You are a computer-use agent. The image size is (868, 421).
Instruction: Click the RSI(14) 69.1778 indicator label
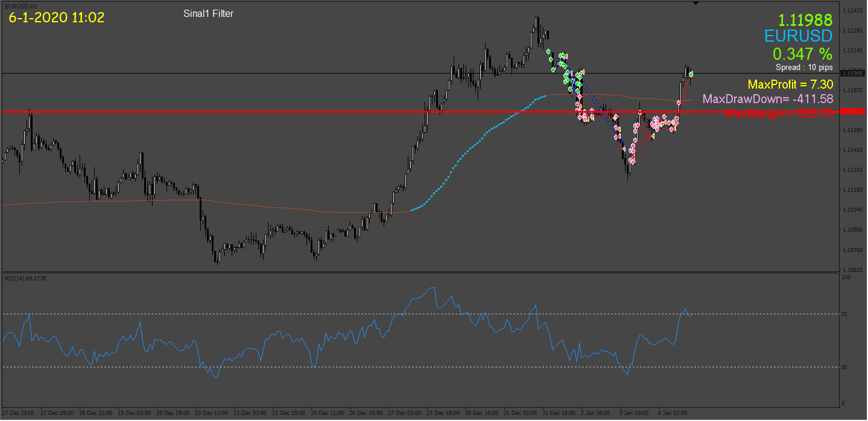click(25, 278)
